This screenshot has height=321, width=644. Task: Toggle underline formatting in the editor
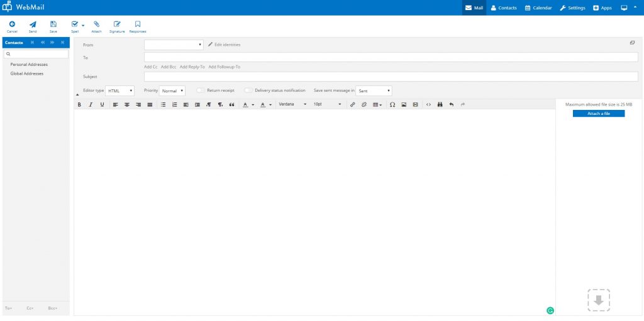pyautogui.click(x=103, y=105)
